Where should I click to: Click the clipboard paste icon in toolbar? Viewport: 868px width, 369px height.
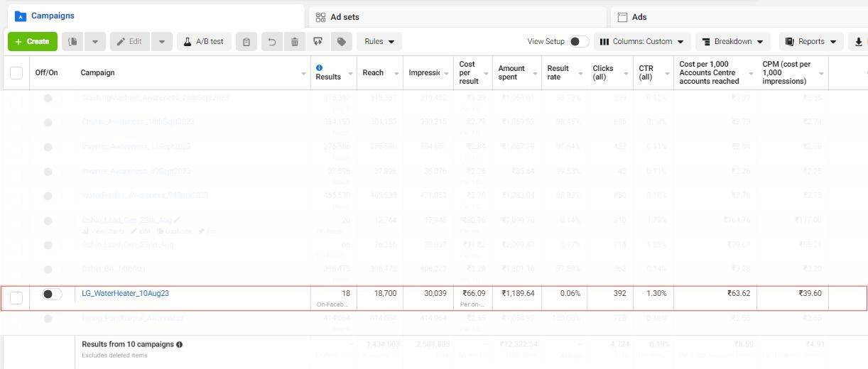(246, 42)
